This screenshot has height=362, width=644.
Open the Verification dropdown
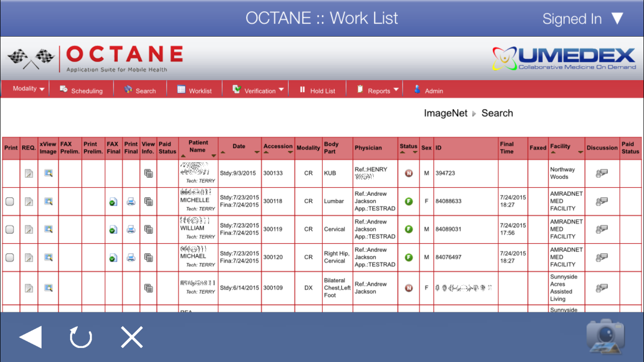pos(258,90)
